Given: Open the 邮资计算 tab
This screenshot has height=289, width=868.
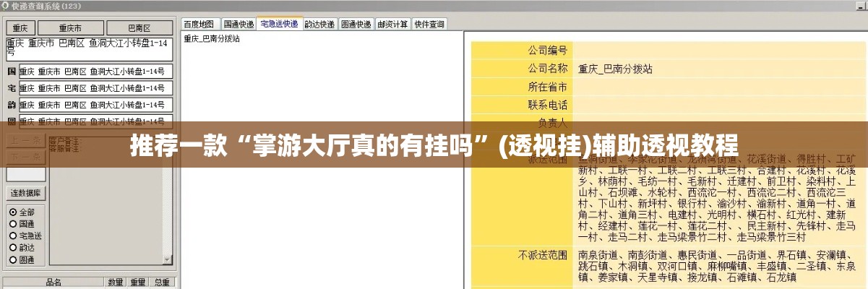Looking at the screenshot, I should [392, 24].
